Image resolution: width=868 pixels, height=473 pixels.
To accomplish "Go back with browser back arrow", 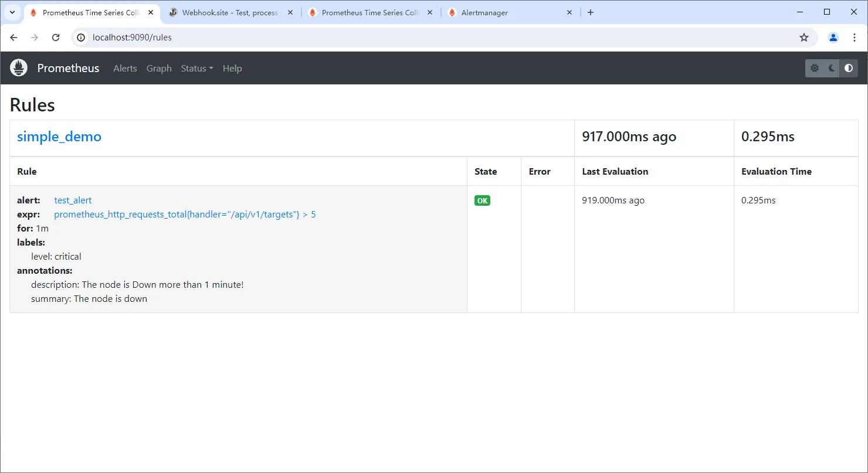I will tap(14, 38).
